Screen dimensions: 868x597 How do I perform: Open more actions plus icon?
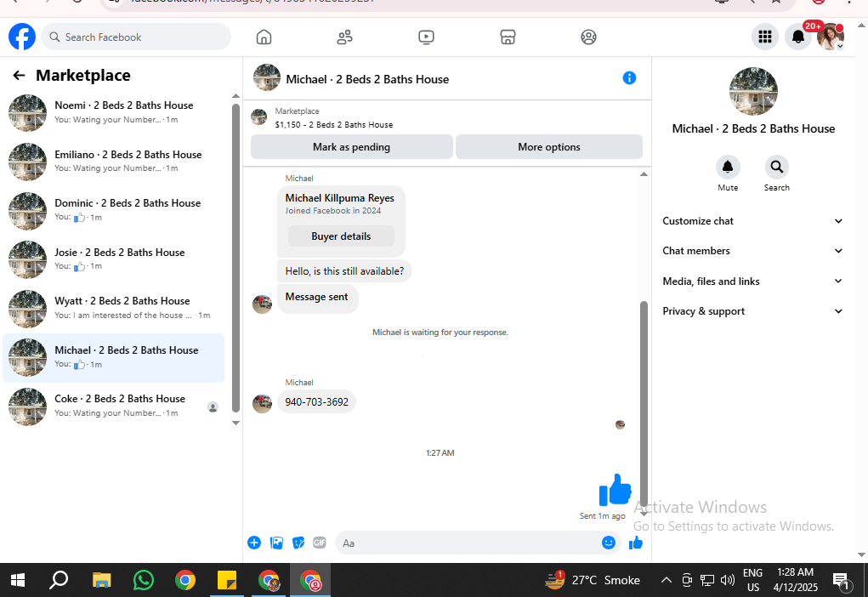254,543
